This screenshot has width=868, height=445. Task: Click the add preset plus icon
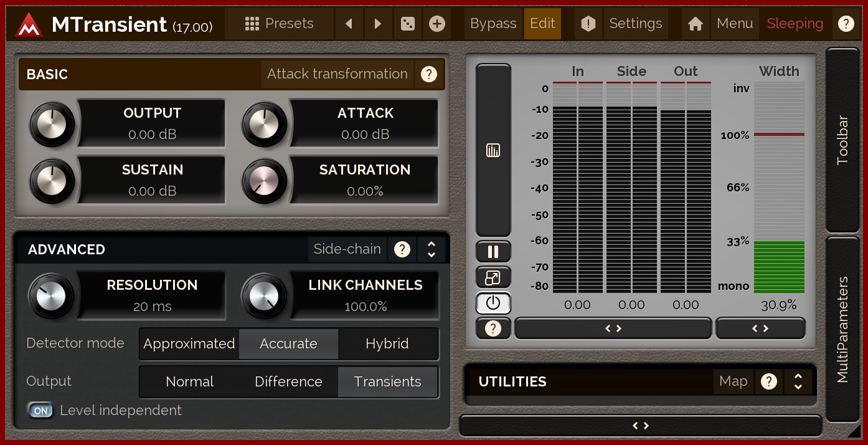pyautogui.click(x=437, y=24)
